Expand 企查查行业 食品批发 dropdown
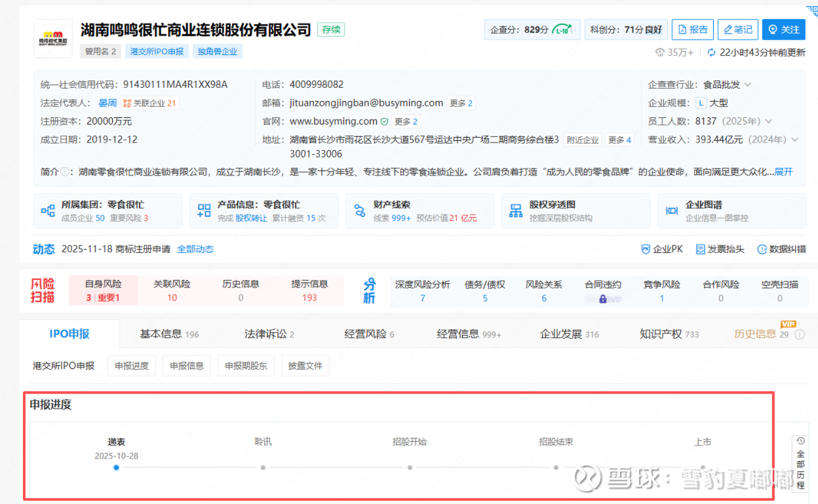818x504 pixels. click(x=747, y=85)
